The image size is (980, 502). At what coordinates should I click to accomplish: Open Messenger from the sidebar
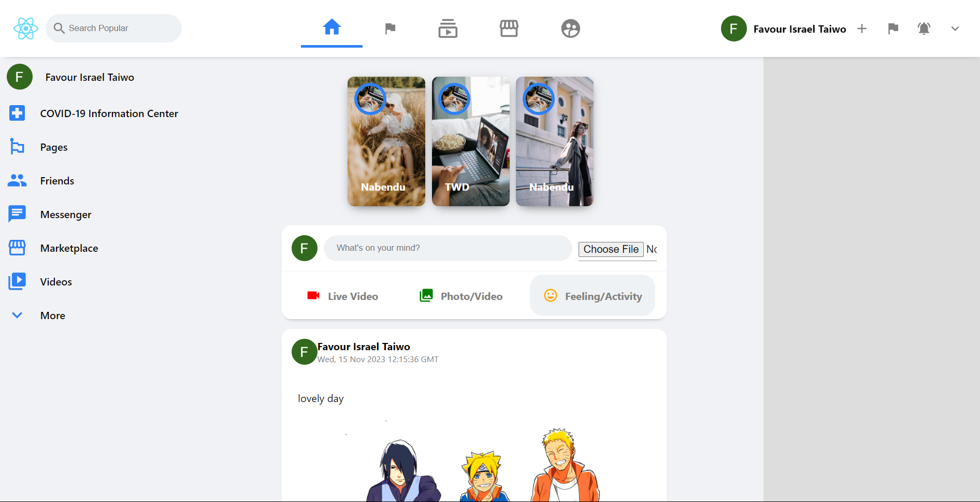[x=65, y=214]
